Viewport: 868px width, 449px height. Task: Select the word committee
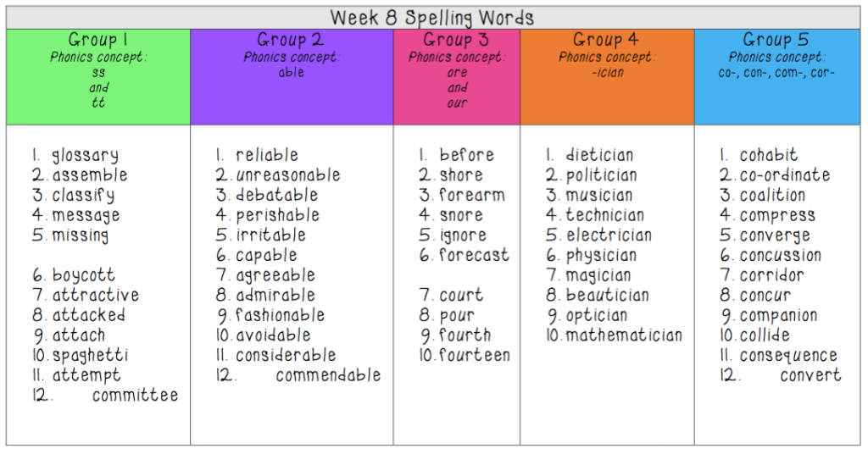[x=135, y=396]
